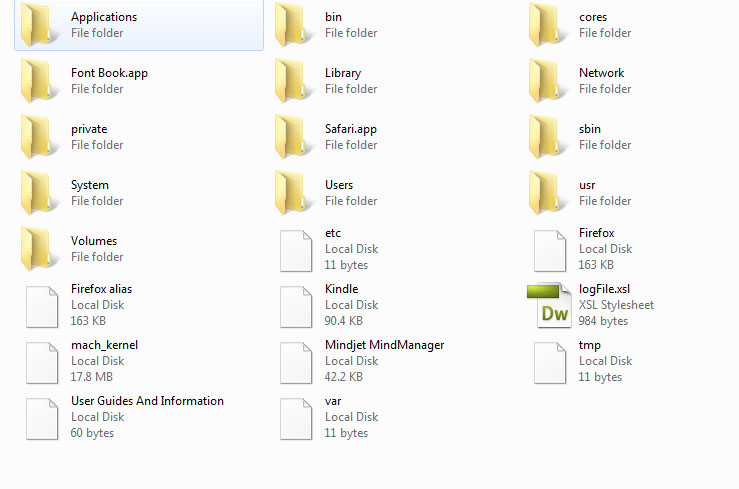
Task: Click the 'sbin' folder name
Action: pyautogui.click(x=590, y=129)
